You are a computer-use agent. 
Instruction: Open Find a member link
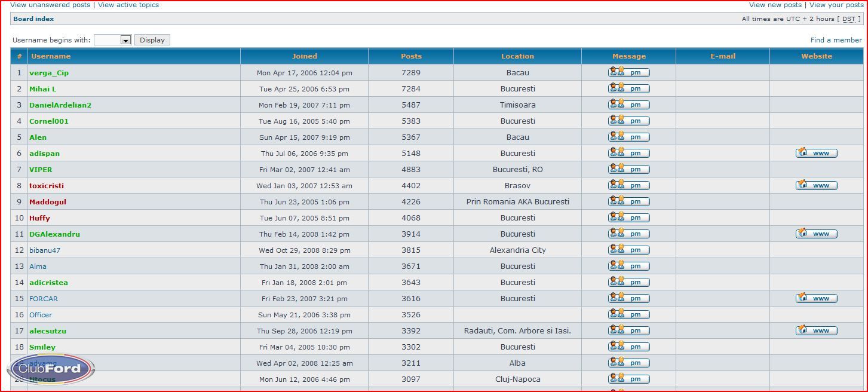836,40
